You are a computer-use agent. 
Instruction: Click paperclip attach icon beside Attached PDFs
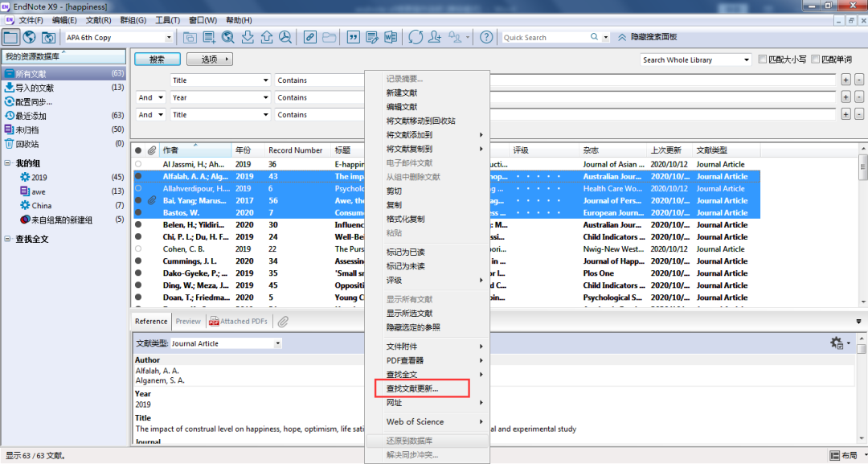(x=283, y=321)
